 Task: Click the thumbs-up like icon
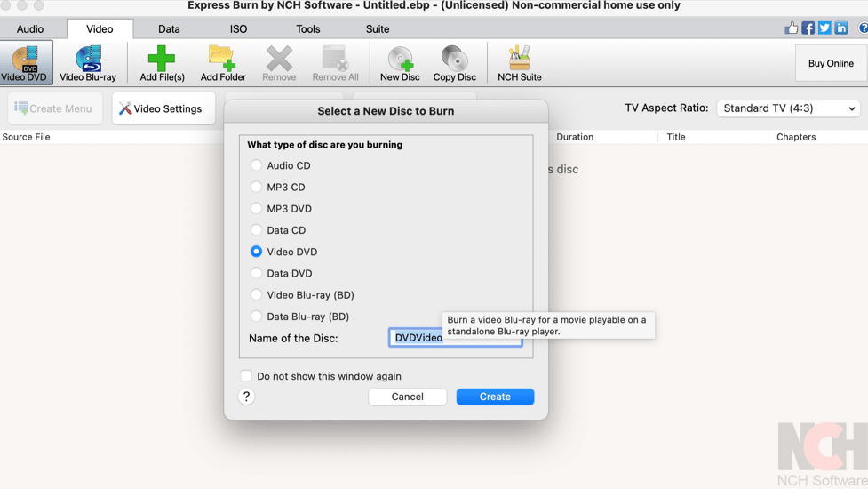coord(791,28)
